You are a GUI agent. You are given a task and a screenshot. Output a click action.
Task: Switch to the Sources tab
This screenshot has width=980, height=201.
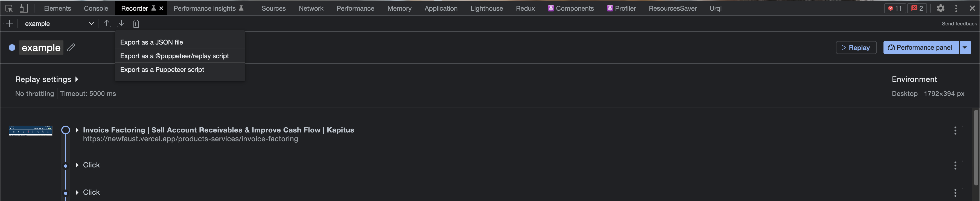pos(273,8)
